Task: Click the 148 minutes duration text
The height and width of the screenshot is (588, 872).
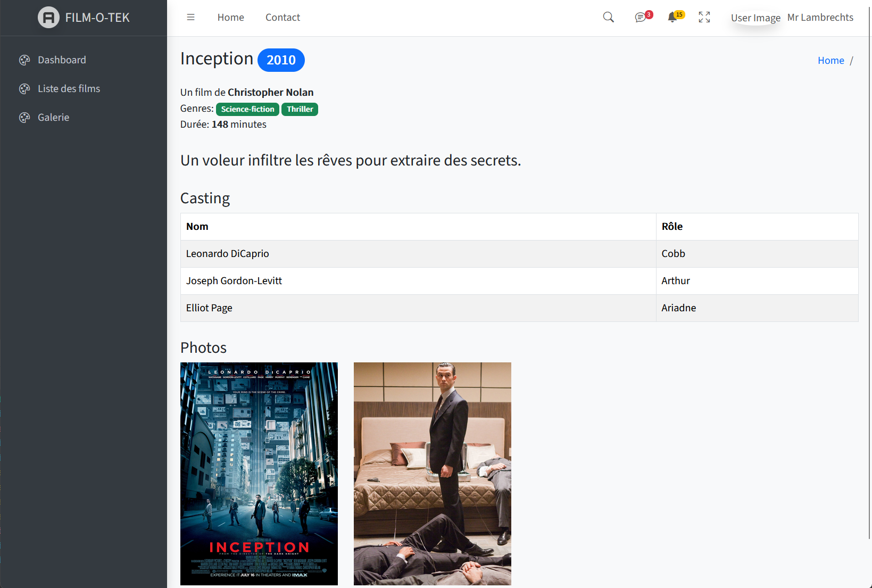Action: (x=239, y=125)
